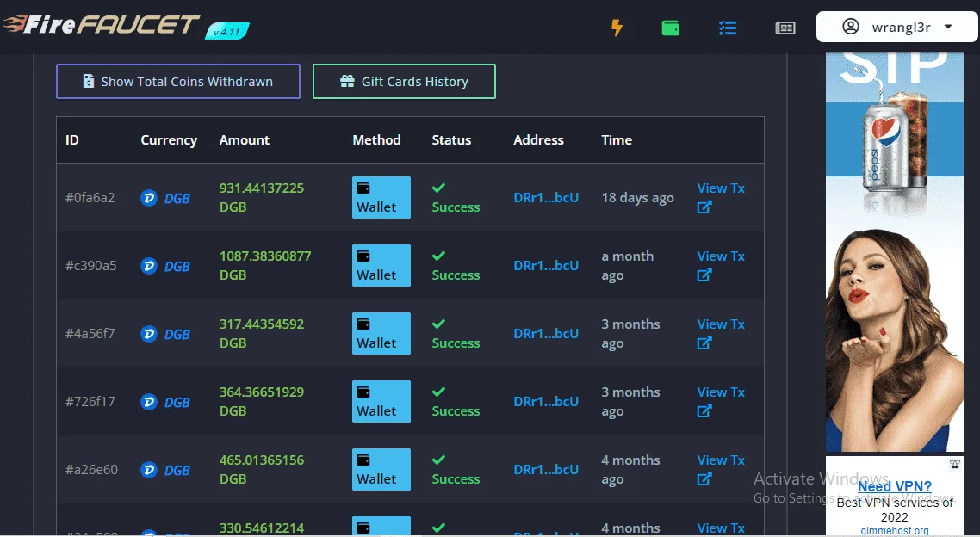
Task: Click amount 465.01365156 DGB
Action: (x=261, y=470)
